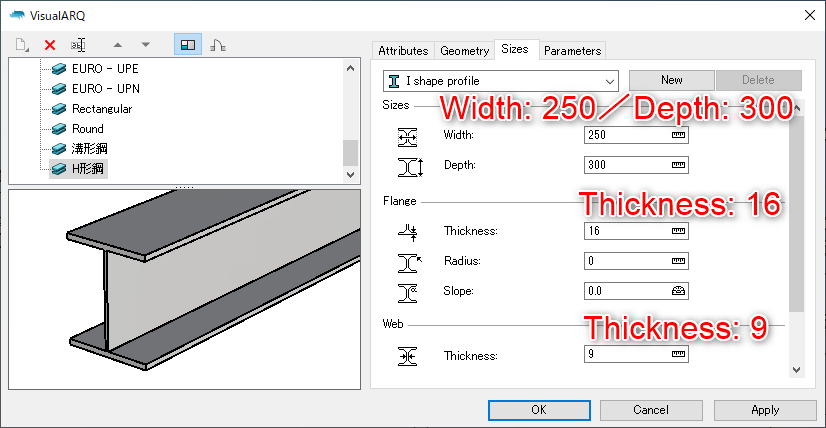Screen dimensions: 826x428
Task: Click the ruler icon in Width field
Action: (x=678, y=135)
